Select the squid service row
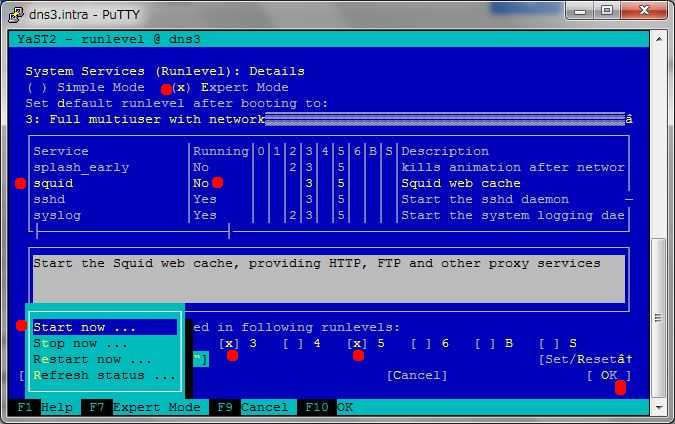This screenshot has width=675, height=424. click(328, 183)
